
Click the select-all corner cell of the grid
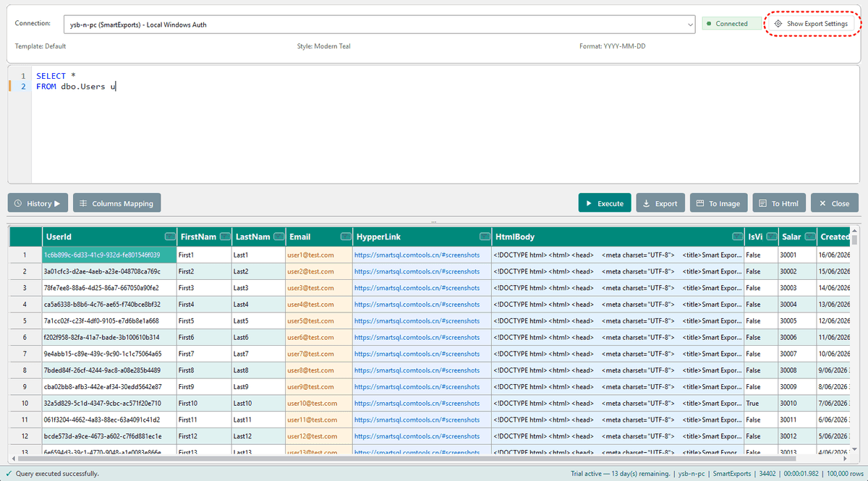click(x=25, y=237)
